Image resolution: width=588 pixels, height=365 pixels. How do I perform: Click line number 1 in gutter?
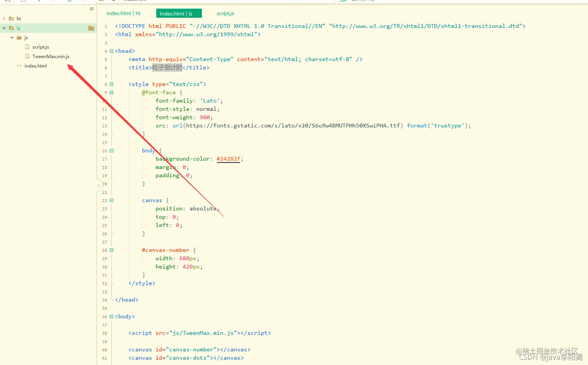106,26
